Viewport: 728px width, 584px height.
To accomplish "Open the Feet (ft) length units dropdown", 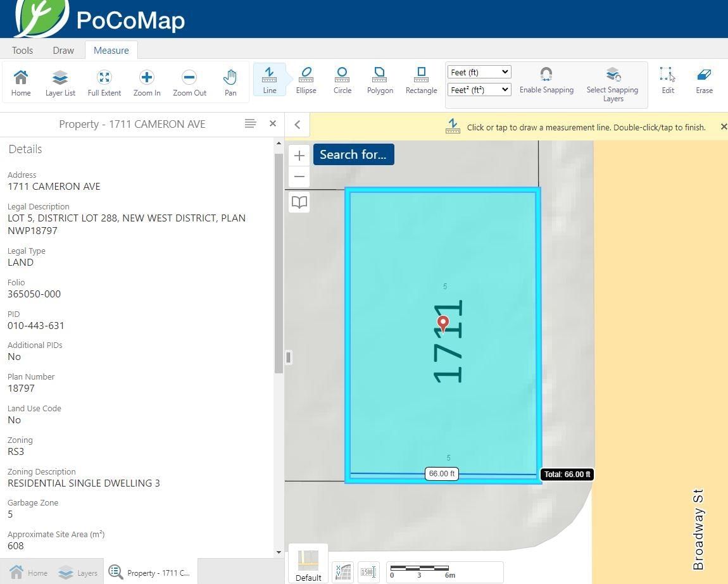I will [479, 72].
